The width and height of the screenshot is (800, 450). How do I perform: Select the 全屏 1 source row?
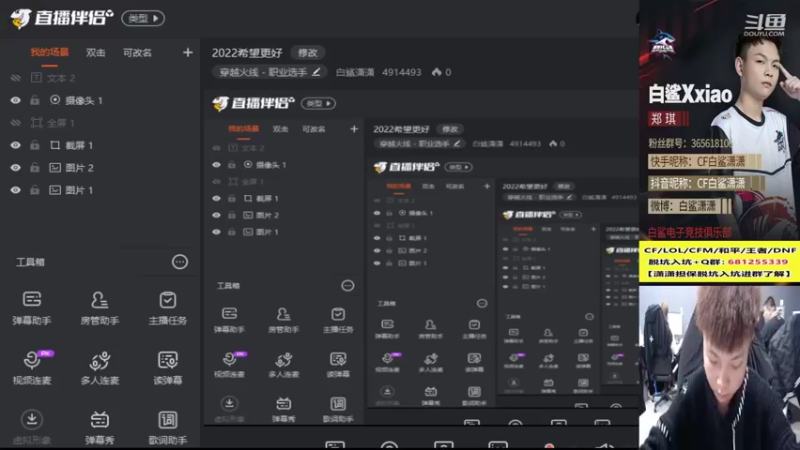pos(100,122)
